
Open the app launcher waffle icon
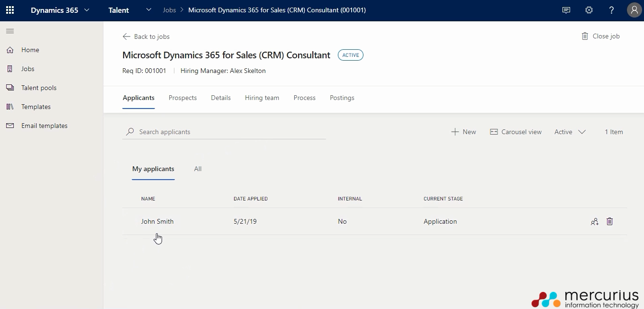point(10,10)
